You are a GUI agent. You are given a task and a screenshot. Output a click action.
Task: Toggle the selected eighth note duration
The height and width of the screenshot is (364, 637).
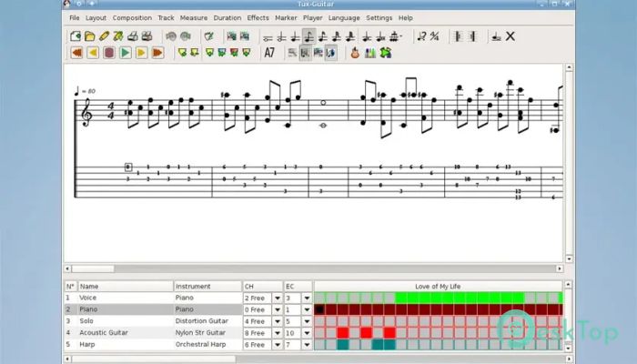coord(309,37)
